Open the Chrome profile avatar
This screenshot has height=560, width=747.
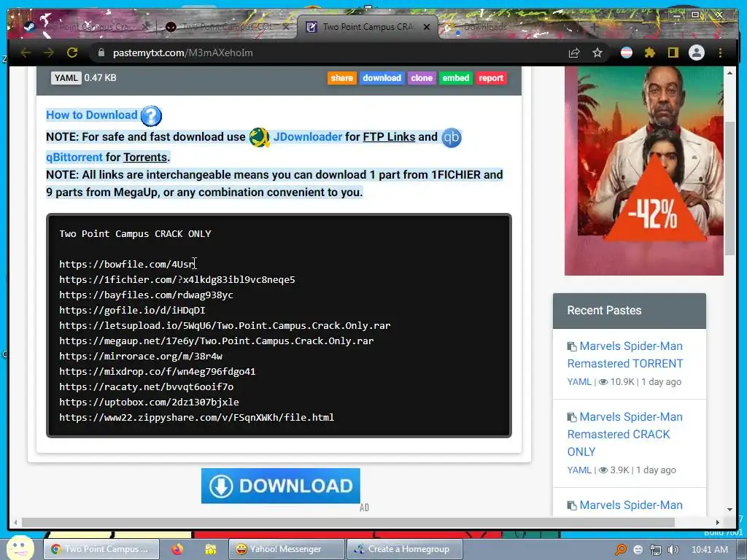[697, 52]
